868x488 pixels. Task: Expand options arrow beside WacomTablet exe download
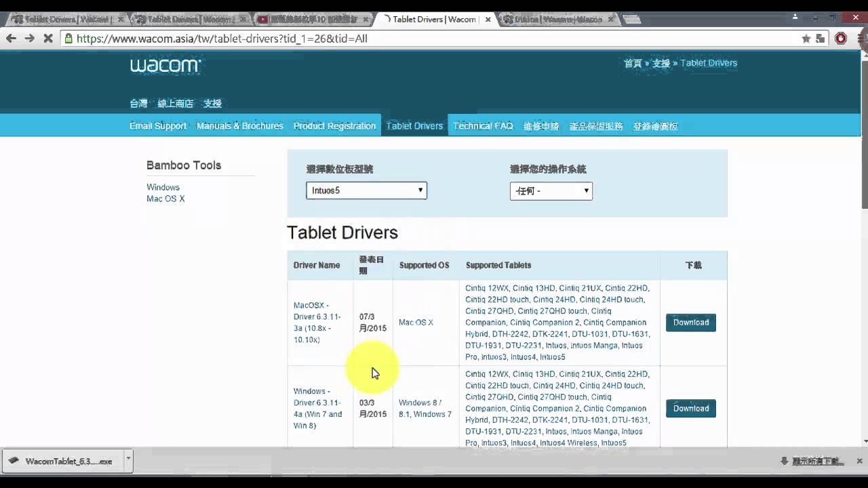pos(128,461)
